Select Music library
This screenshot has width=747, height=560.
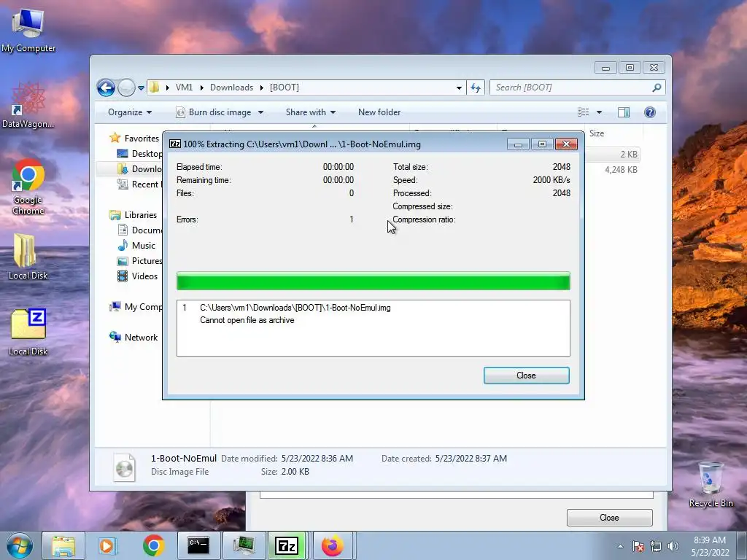click(x=136, y=245)
